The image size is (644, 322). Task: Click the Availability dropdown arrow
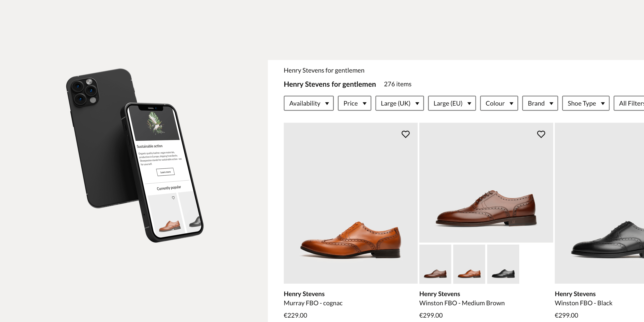[x=327, y=104]
